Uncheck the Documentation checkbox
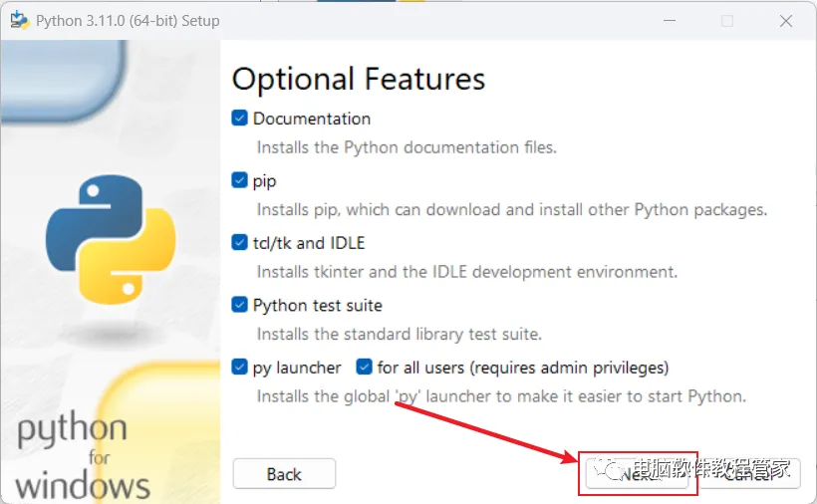 (240, 119)
